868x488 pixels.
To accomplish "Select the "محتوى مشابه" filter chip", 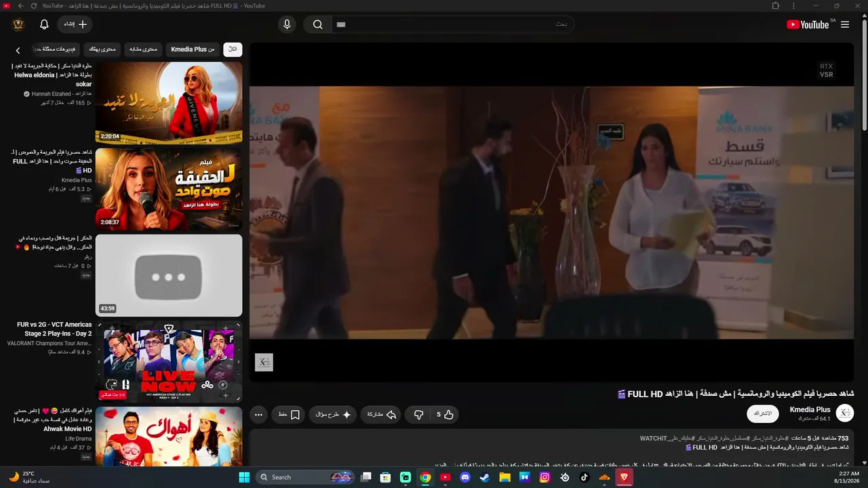I will (x=143, y=49).
